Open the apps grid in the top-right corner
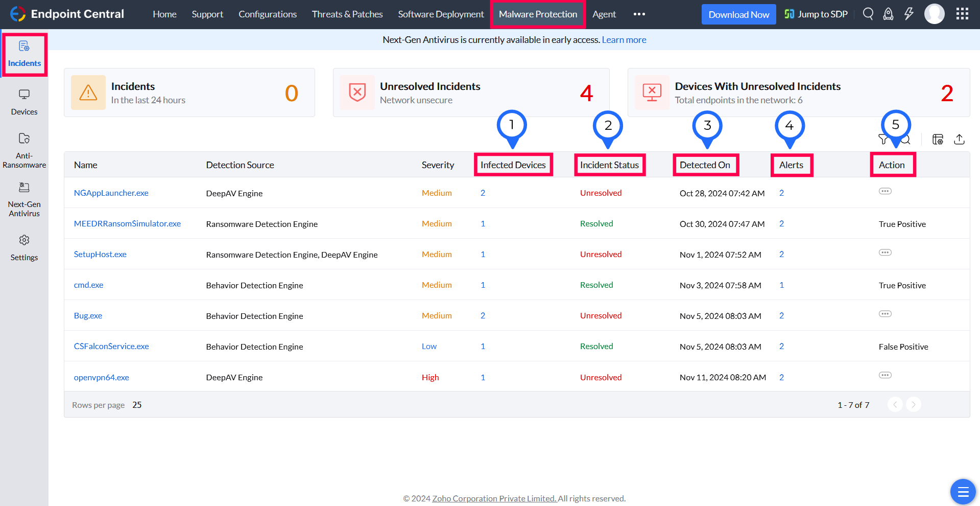Viewport: 980px width, 506px height. coord(962,14)
